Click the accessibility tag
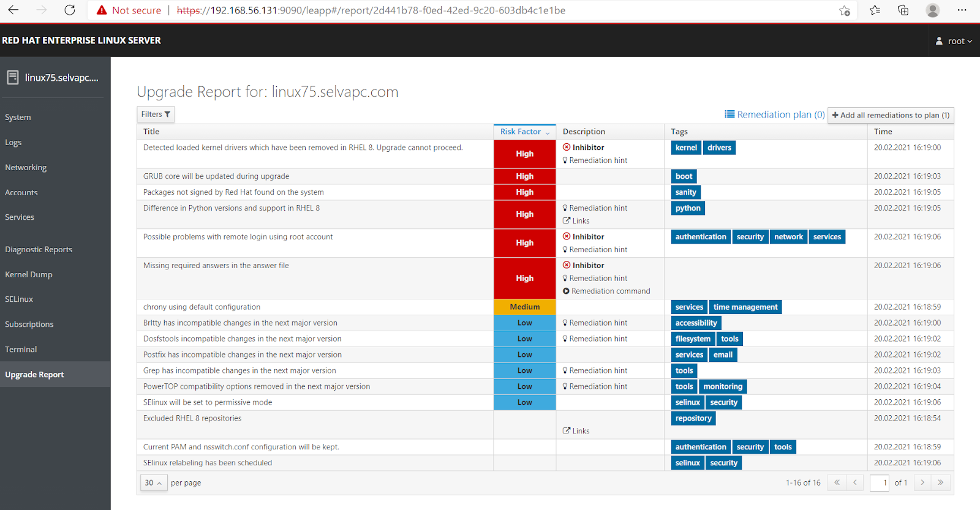980x510 pixels. (696, 323)
